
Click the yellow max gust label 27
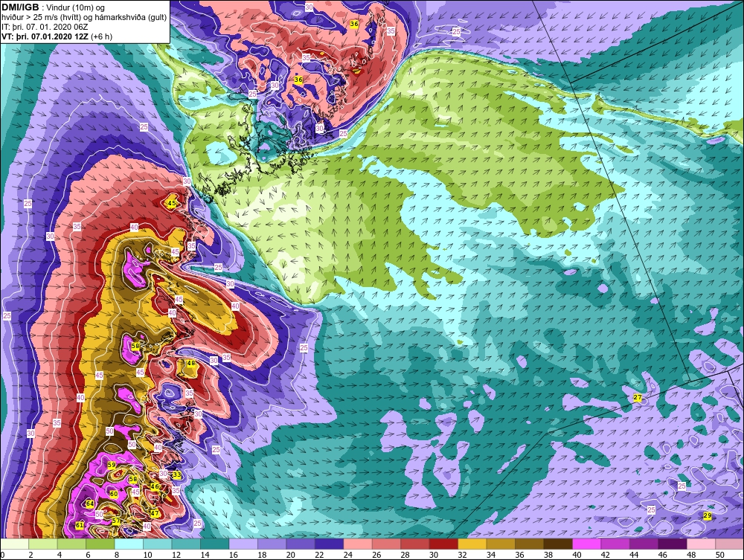tap(638, 398)
